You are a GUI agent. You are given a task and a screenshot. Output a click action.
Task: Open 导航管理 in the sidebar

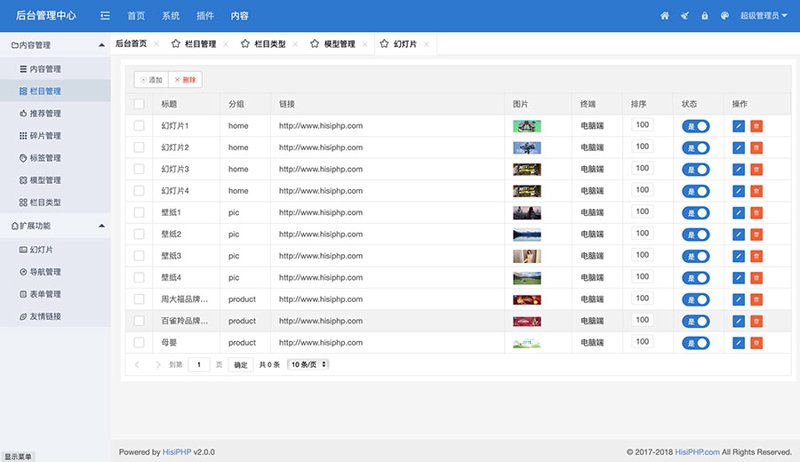[55, 272]
